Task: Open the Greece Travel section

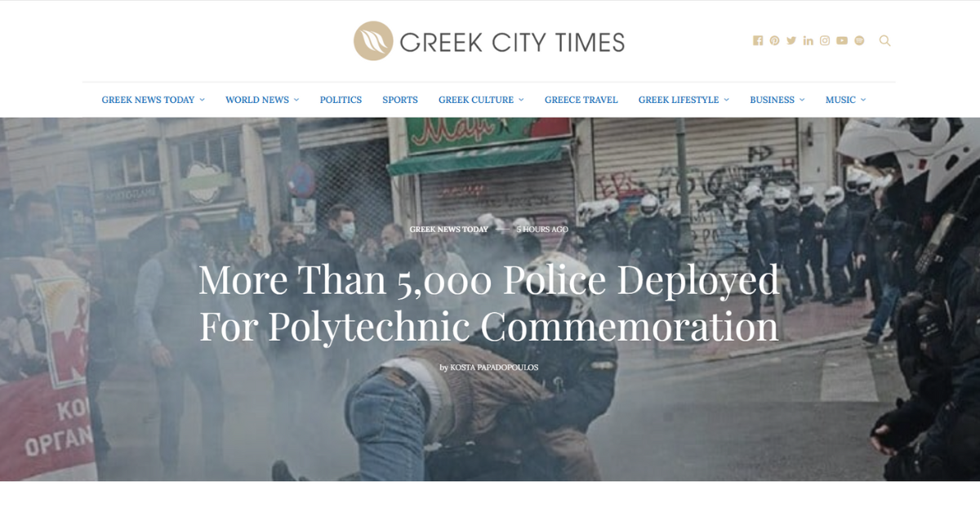Action: pos(581,100)
